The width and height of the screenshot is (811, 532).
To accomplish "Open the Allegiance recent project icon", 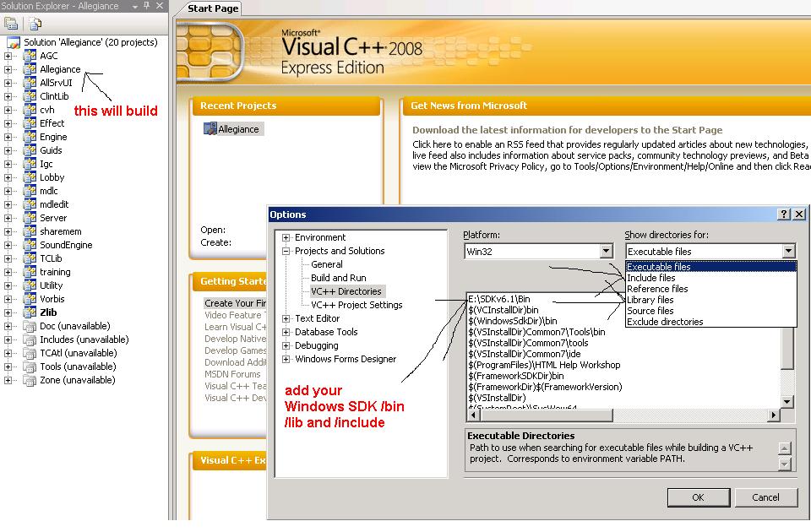I will [x=210, y=129].
